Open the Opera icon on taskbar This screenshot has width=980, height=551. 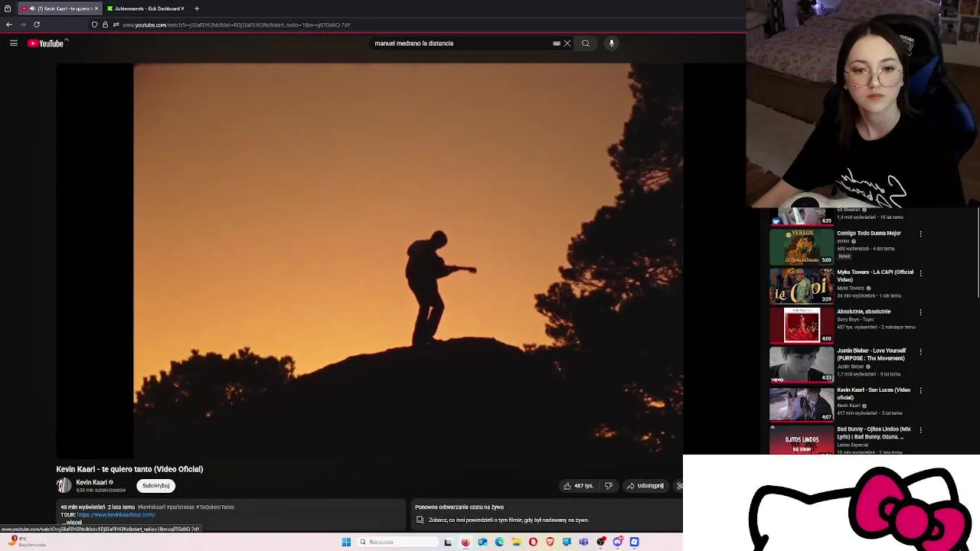[x=533, y=542]
